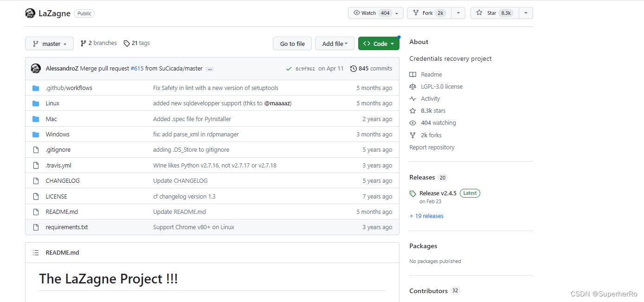The width and height of the screenshot is (644, 302).
Task: Open the README table of contents icon
Action: [36, 253]
